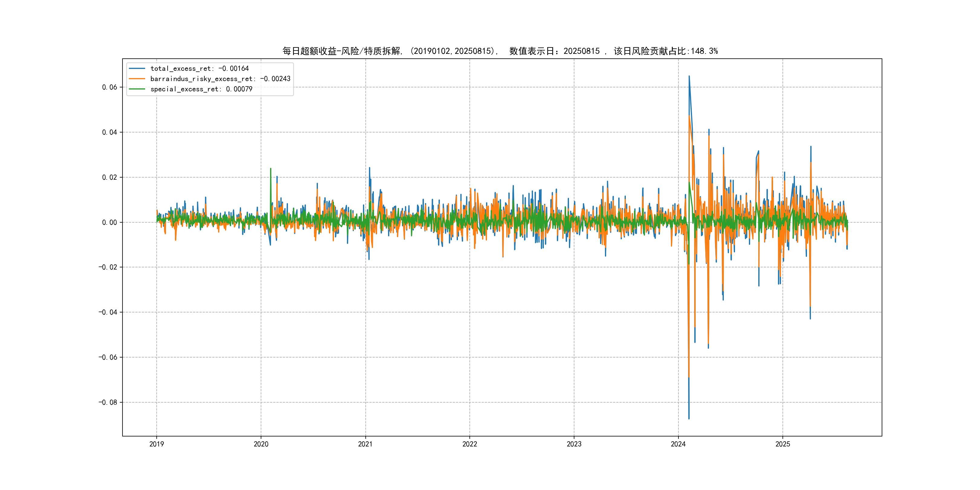Click the green spike peak in early 2020
Screen dimensions: 980x490
click(x=270, y=169)
